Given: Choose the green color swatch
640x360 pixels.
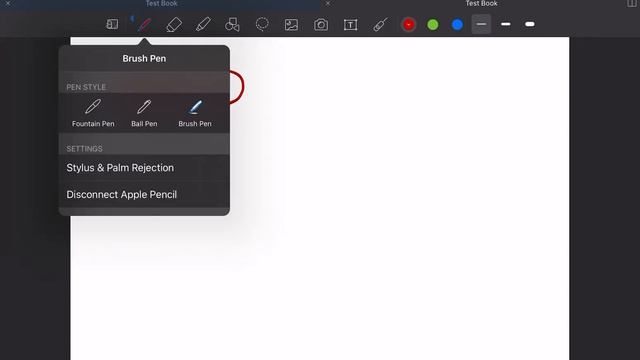Looking at the screenshot, I should [433, 24].
